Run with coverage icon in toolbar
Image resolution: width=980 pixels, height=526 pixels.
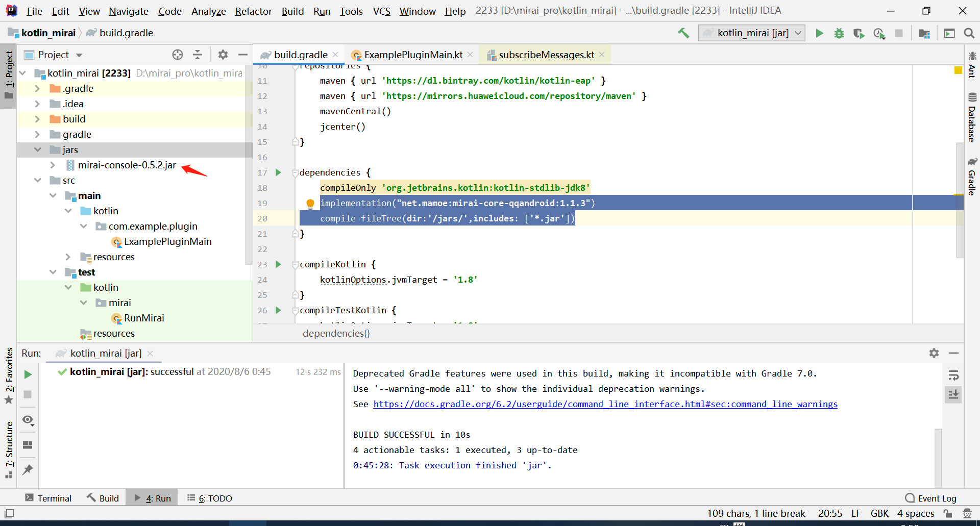(859, 33)
